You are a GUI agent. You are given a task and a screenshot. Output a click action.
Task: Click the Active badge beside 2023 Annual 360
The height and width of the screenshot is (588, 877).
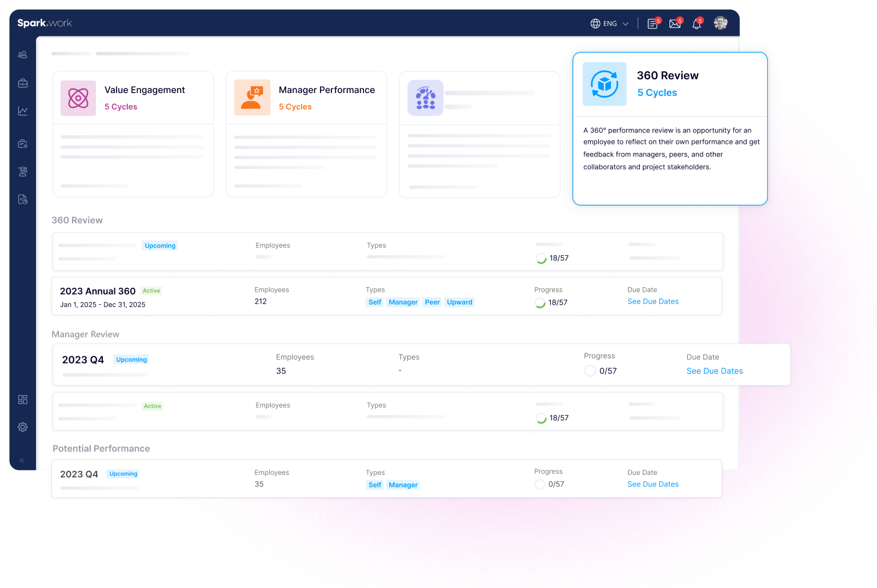pyautogui.click(x=151, y=291)
